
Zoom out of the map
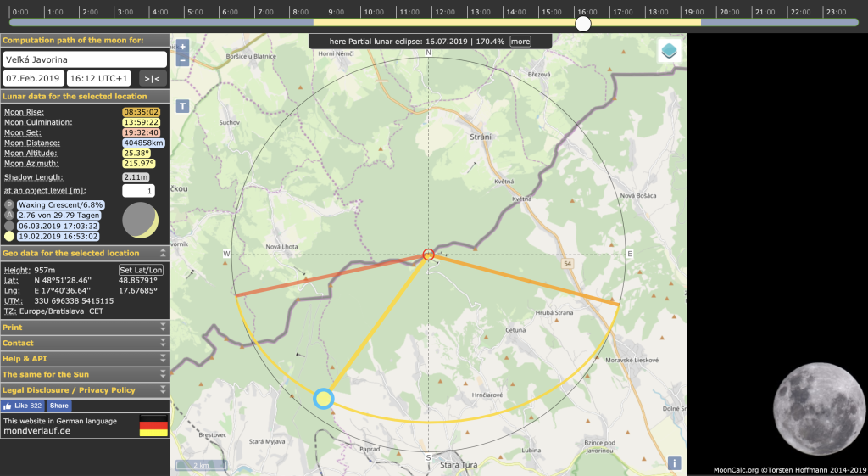[182, 60]
